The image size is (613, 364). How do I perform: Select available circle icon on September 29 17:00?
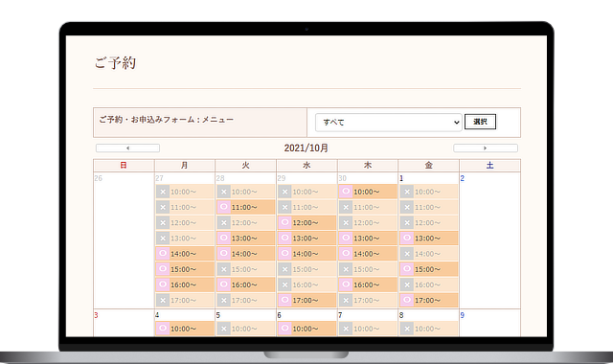pyautogui.click(x=284, y=300)
